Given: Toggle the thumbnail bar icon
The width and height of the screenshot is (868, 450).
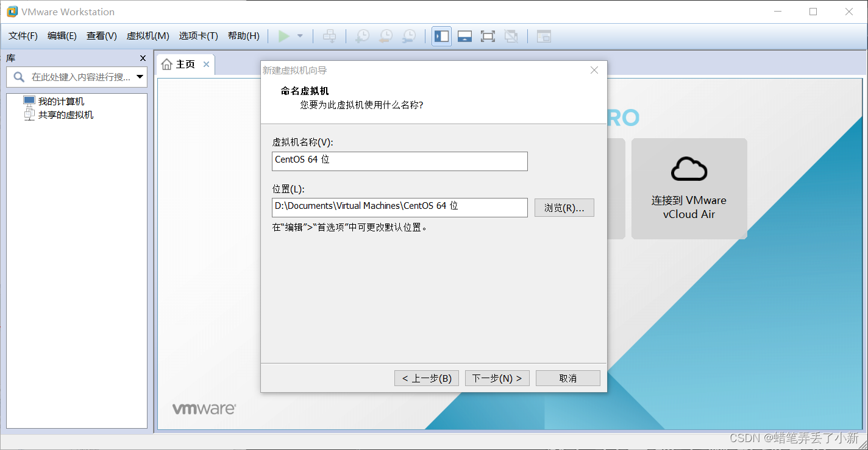Looking at the screenshot, I should tap(464, 37).
